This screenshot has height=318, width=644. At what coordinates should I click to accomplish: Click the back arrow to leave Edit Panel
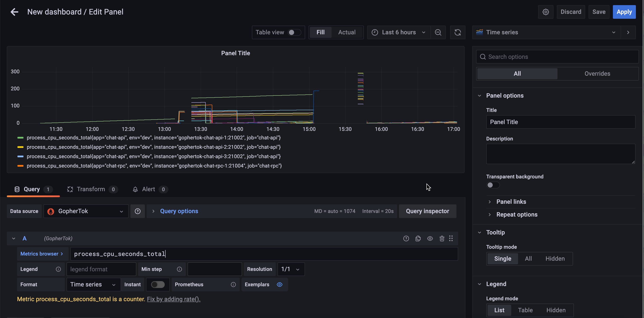point(14,12)
